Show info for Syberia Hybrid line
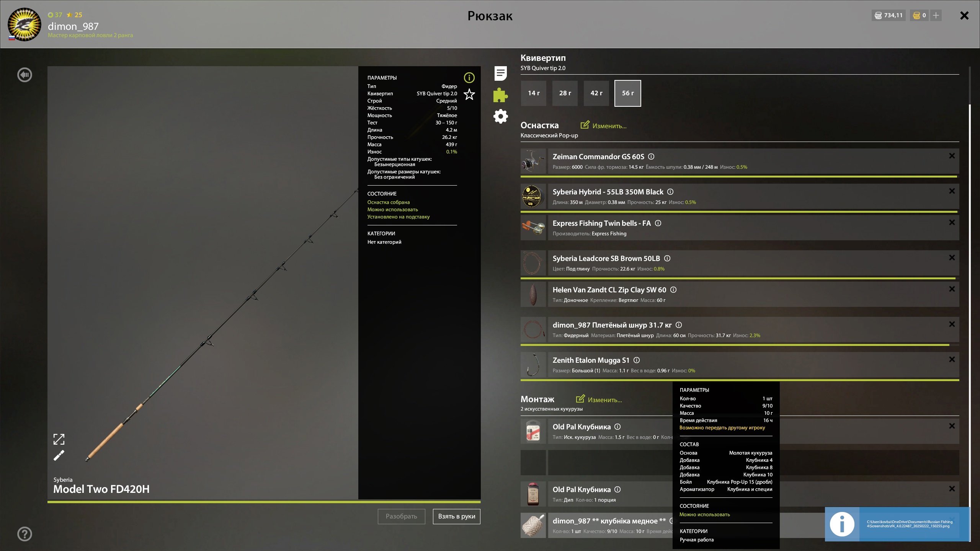The width and height of the screenshot is (980, 551). point(670,192)
